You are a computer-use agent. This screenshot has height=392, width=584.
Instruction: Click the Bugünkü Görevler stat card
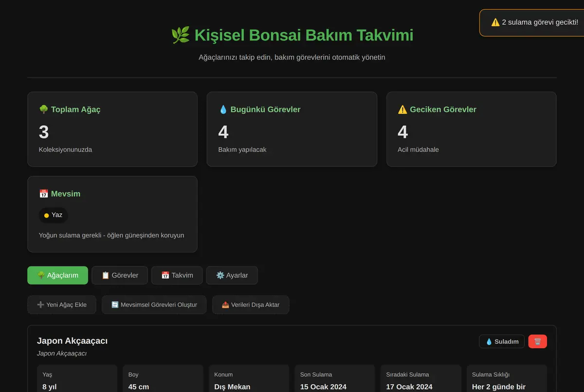292,129
